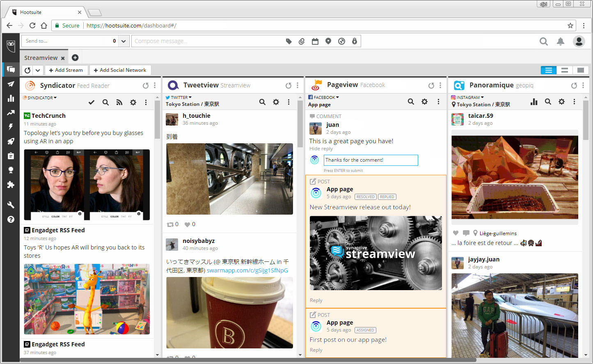The width and height of the screenshot is (593, 364).
Task: Open Panoramique bar chart statistics icon
Action: pos(534,101)
